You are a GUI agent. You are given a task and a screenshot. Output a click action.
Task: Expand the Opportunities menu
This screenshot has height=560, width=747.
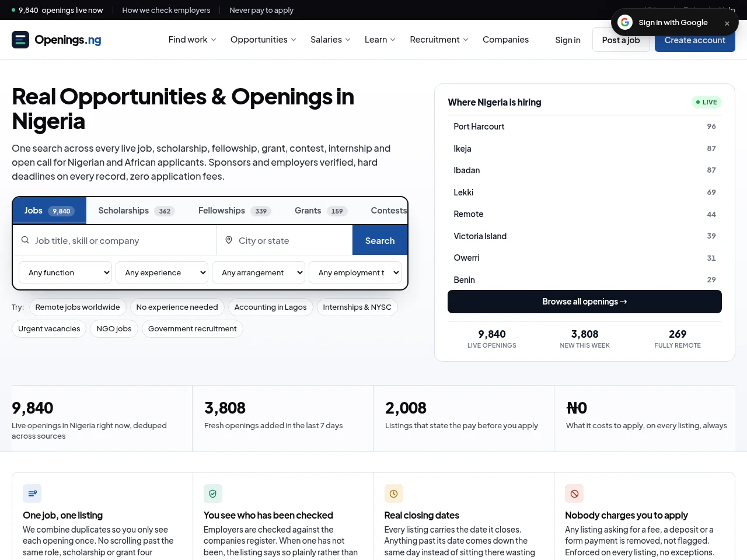click(x=263, y=40)
